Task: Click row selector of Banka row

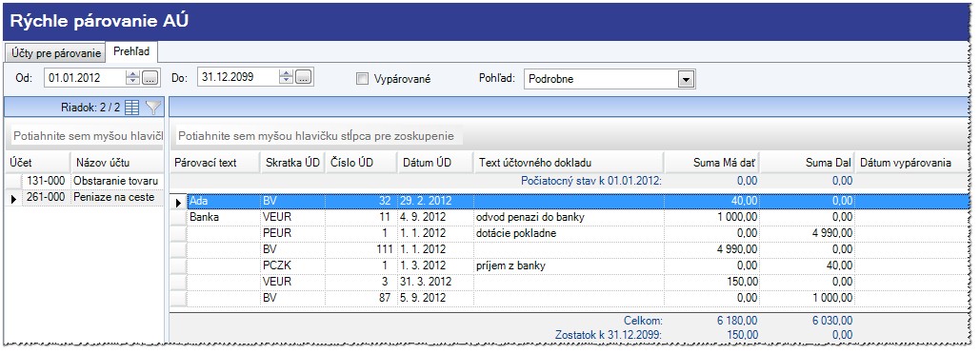Action: [179, 217]
